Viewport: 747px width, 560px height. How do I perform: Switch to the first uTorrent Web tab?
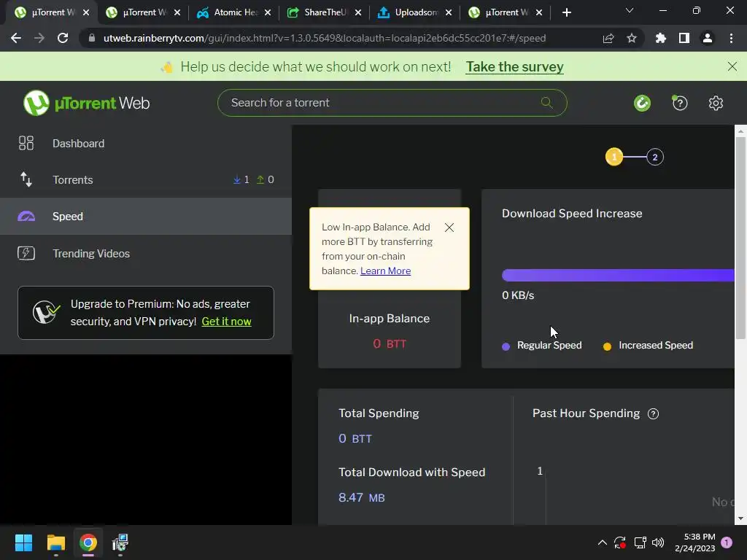52,12
